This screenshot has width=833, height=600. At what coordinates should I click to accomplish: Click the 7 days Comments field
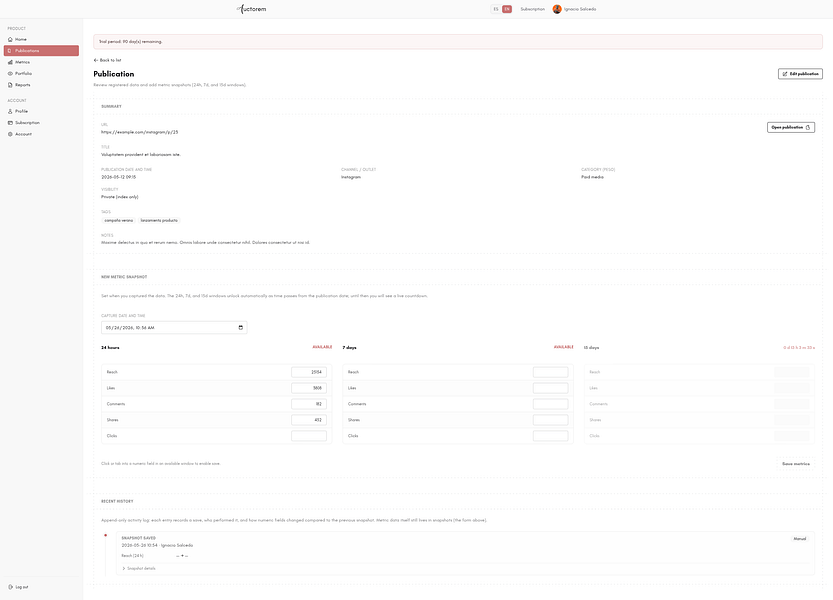tap(550, 404)
